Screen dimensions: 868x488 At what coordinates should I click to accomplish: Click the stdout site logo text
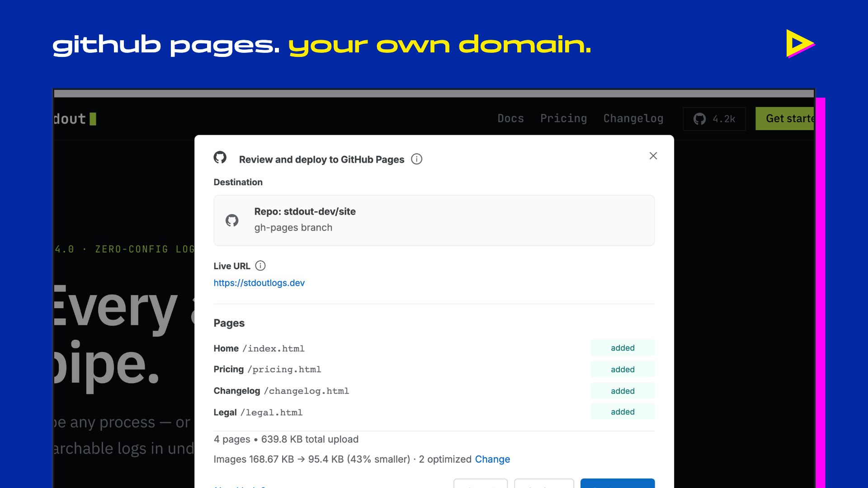(75, 119)
